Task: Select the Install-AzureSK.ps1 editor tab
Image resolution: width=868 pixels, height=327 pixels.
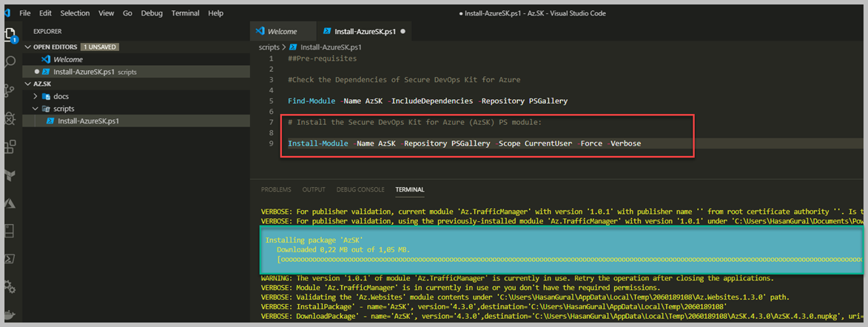Action: pos(365,32)
